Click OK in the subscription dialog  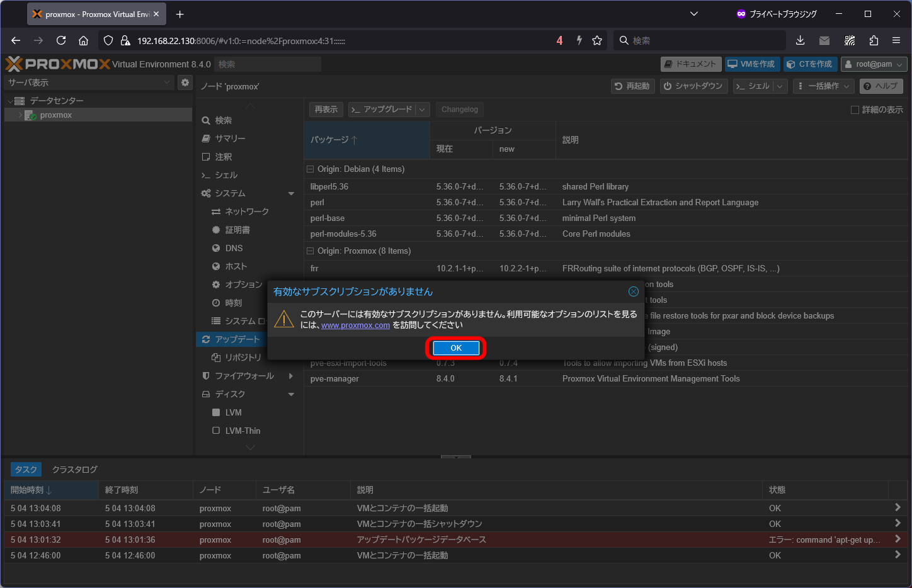[456, 348]
